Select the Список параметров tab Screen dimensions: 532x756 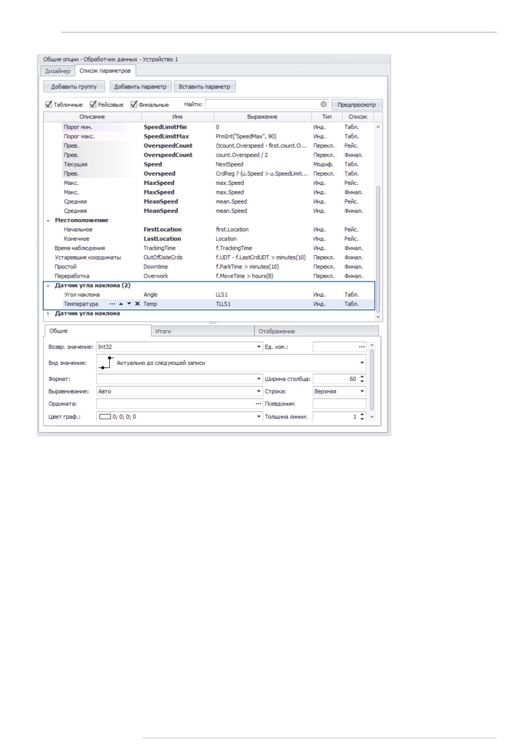point(105,71)
